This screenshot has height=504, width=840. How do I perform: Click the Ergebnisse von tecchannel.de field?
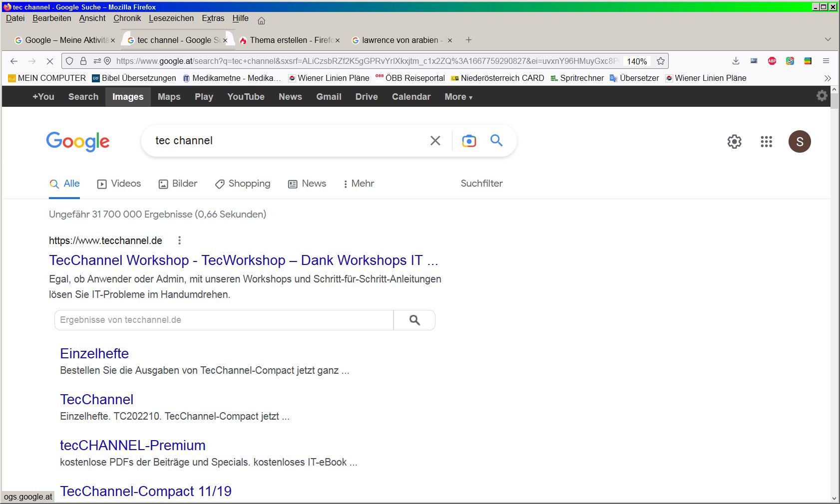[x=224, y=320]
